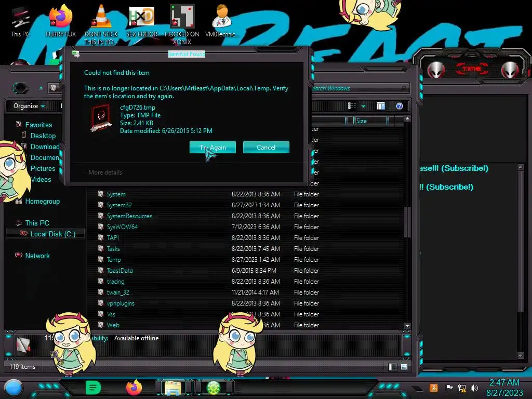The width and height of the screenshot is (532, 399).
Task: Select This PC in the navigation pane
Action: (37, 223)
